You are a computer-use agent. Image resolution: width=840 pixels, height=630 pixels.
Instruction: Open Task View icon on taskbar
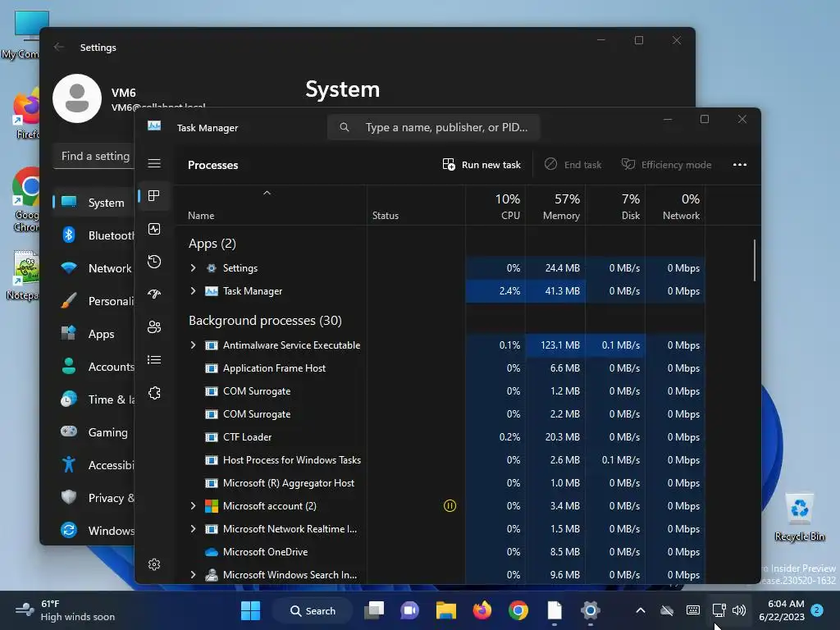click(374, 610)
